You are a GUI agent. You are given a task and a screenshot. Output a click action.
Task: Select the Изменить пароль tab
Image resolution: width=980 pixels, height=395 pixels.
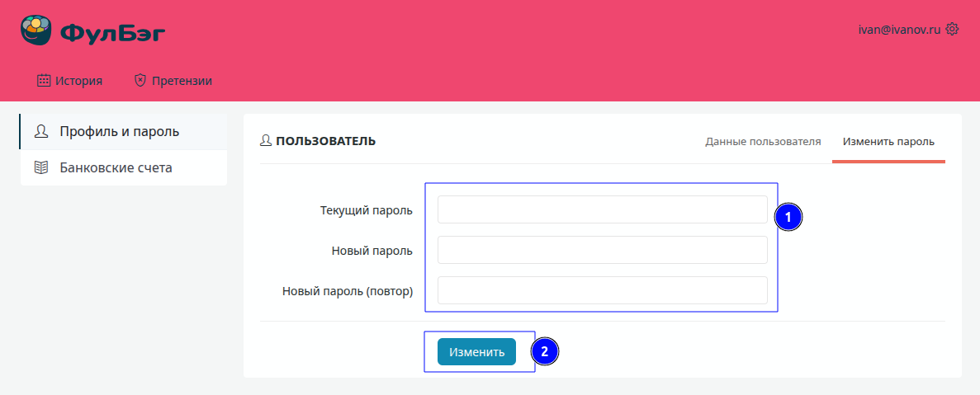[888, 141]
